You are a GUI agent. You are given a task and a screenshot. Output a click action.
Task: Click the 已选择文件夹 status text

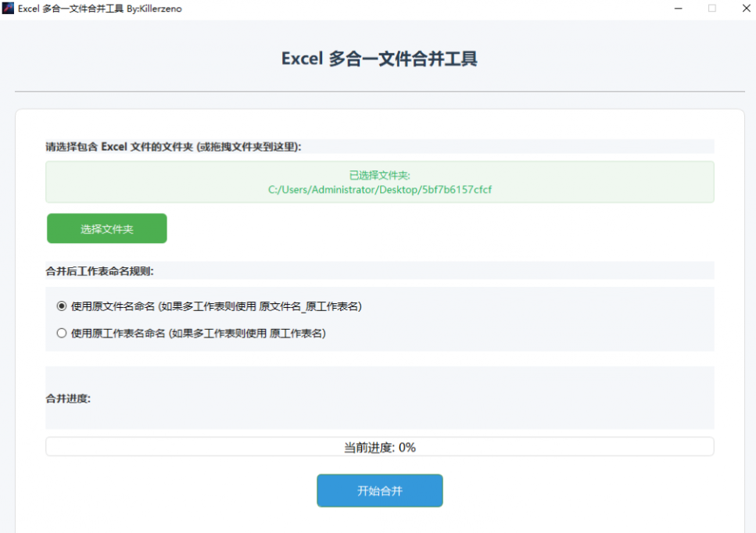[379, 175]
